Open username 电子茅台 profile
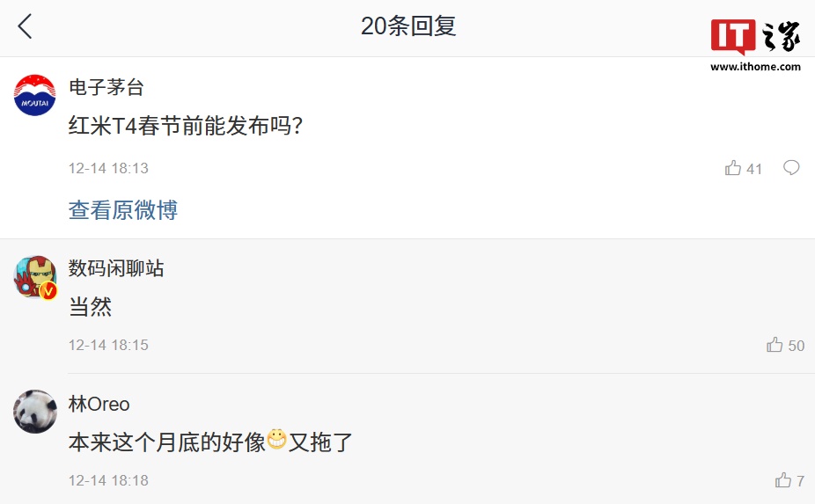The height and width of the screenshot is (504, 815). coord(106,87)
